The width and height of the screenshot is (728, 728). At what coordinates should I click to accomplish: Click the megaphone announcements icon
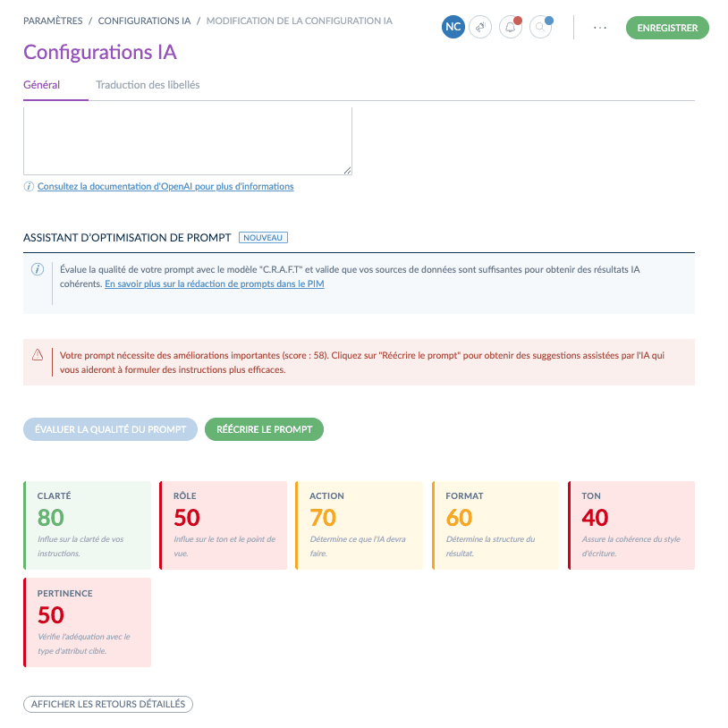pyautogui.click(x=481, y=28)
